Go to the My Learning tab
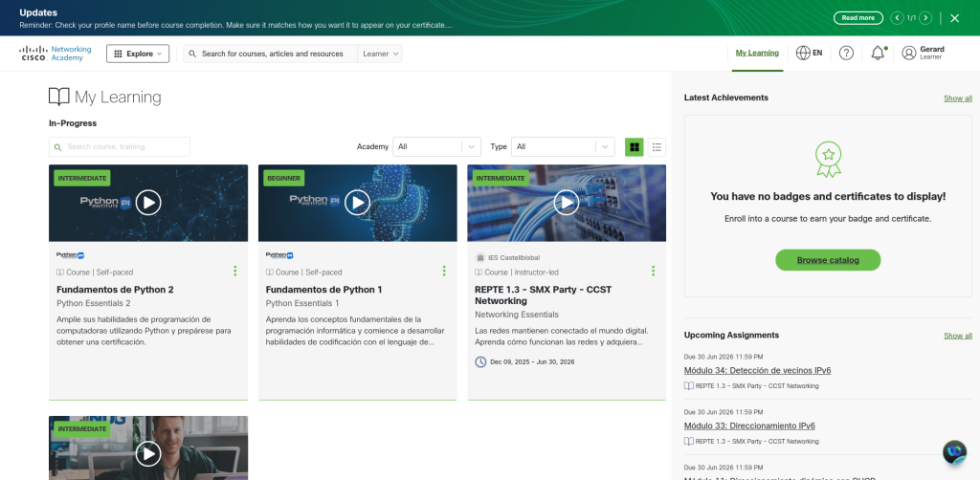 (757, 54)
